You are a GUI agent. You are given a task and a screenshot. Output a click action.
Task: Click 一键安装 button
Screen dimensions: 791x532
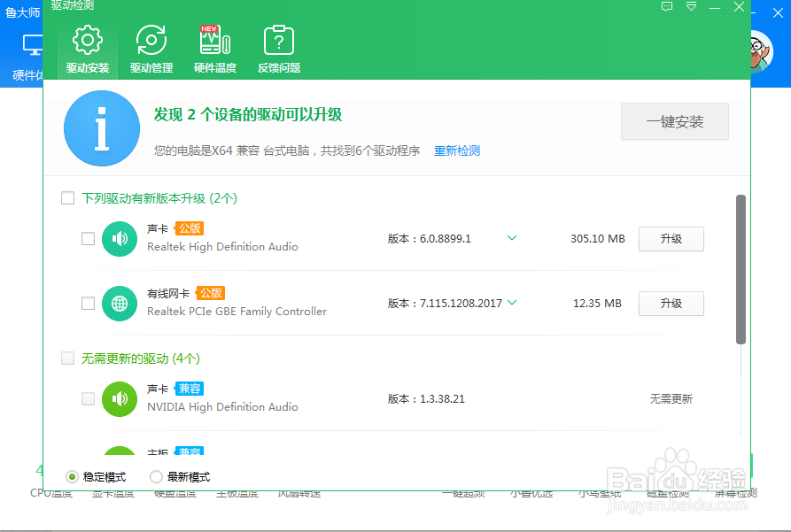pos(674,121)
